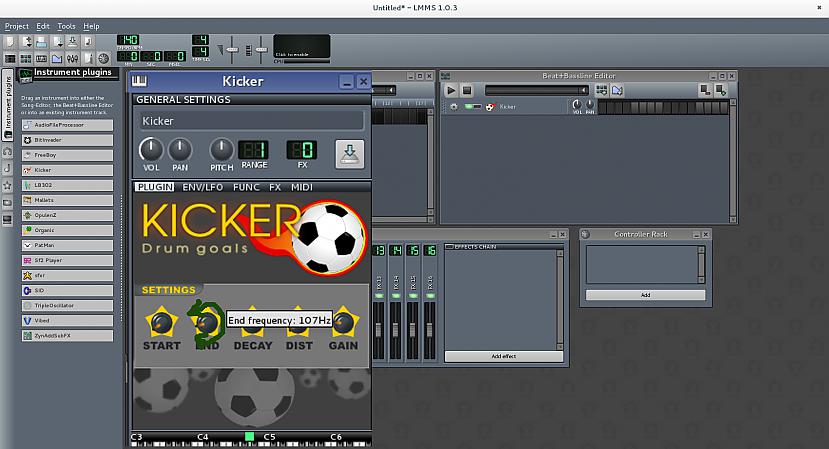Screen dimensions: 829x449
Task: Play the Beat+Bassline Editor pattern
Action: [x=451, y=90]
